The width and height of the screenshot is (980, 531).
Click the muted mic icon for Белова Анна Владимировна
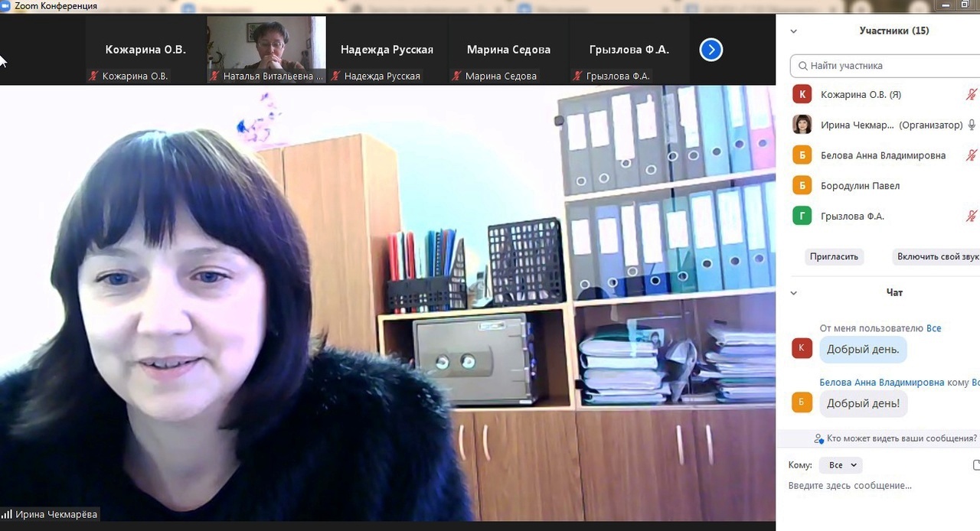[x=972, y=155]
